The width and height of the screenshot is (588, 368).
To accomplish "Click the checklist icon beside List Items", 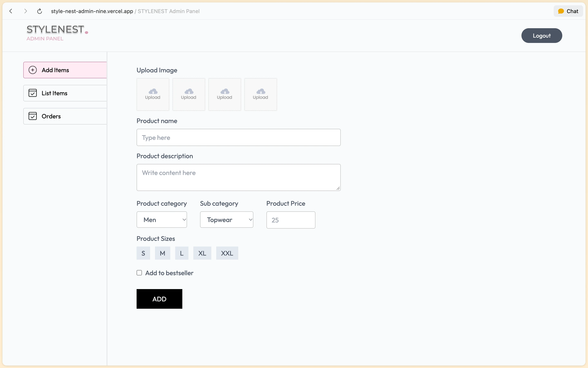I will click(32, 93).
